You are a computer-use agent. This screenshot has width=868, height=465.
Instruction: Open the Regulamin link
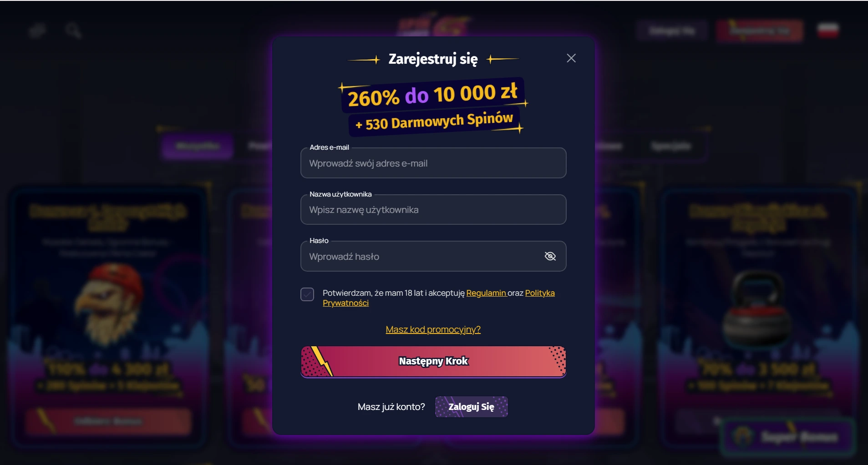[x=486, y=293]
